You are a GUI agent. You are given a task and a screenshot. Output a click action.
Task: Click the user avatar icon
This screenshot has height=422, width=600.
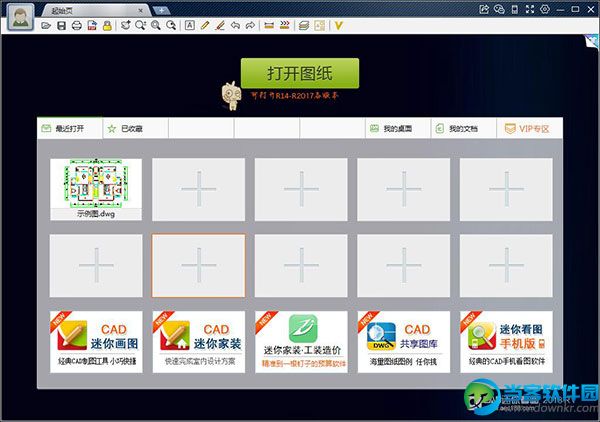tap(20, 18)
